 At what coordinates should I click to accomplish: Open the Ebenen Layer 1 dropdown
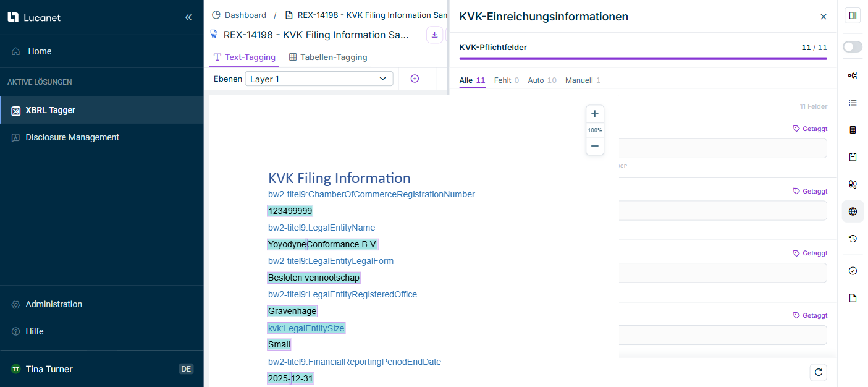tap(319, 79)
